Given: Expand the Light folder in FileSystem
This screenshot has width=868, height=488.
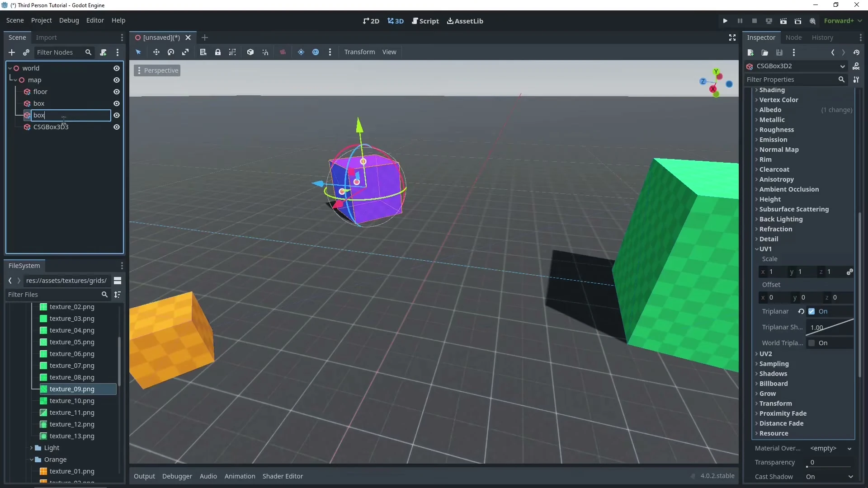Looking at the screenshot, I should 31,448.
